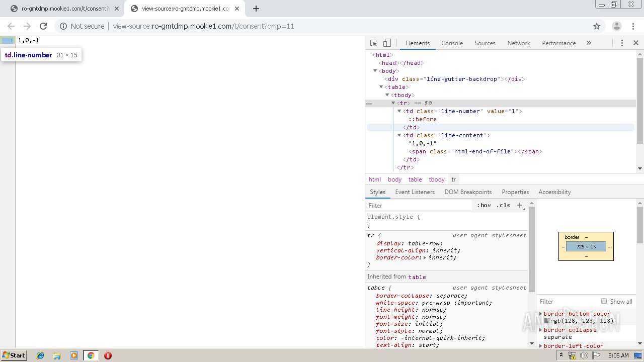Image resolution: width=644 pixels, height=362 pixels.
Task: Collapse the td line-number node
Action: 399,111
